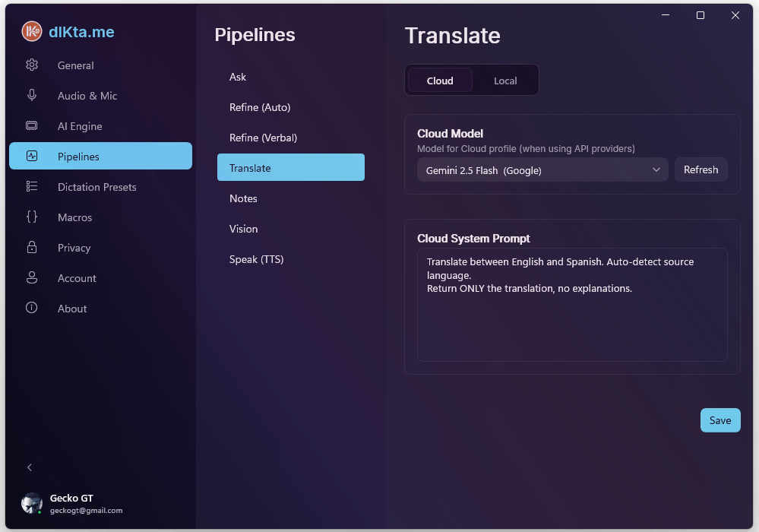
Task: Open General settings via gear icon
Action: 32,65
